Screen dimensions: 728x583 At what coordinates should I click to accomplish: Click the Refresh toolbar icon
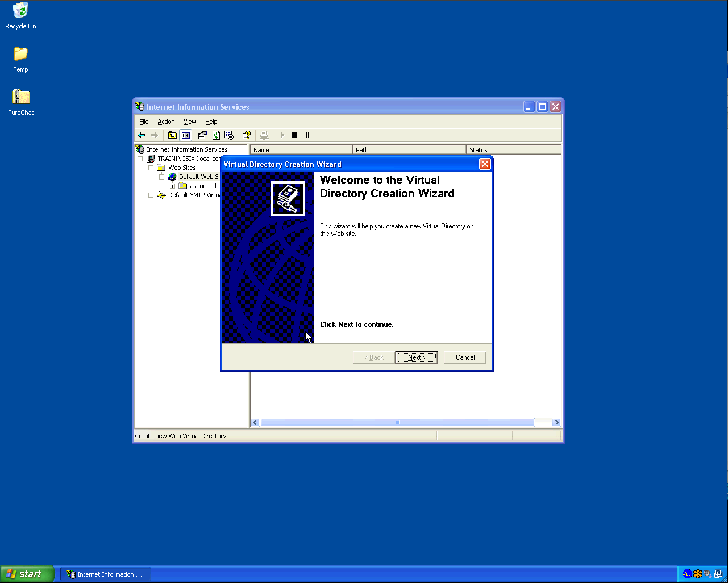[216, 135]
